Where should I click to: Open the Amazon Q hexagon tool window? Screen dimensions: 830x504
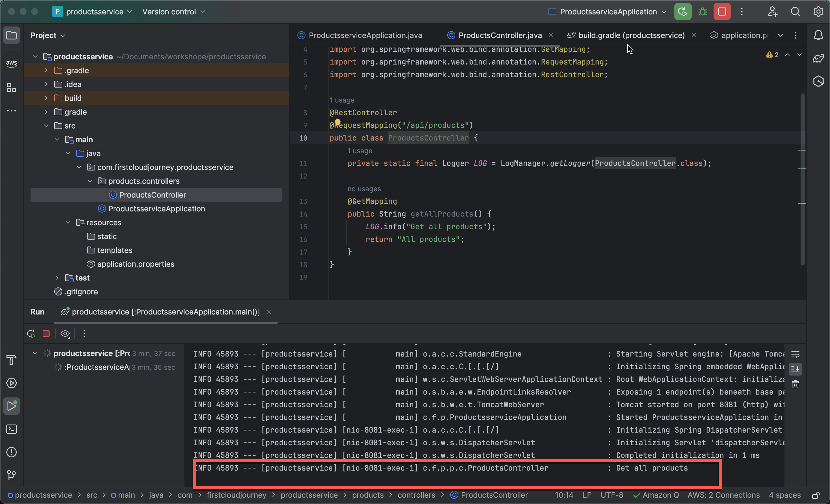coord(818,81)
